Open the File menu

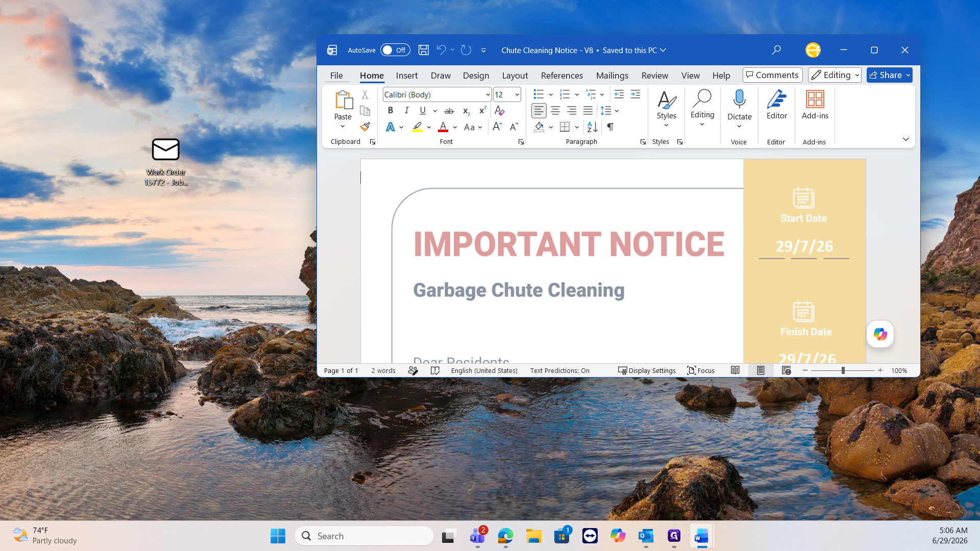tap(336, 76)
